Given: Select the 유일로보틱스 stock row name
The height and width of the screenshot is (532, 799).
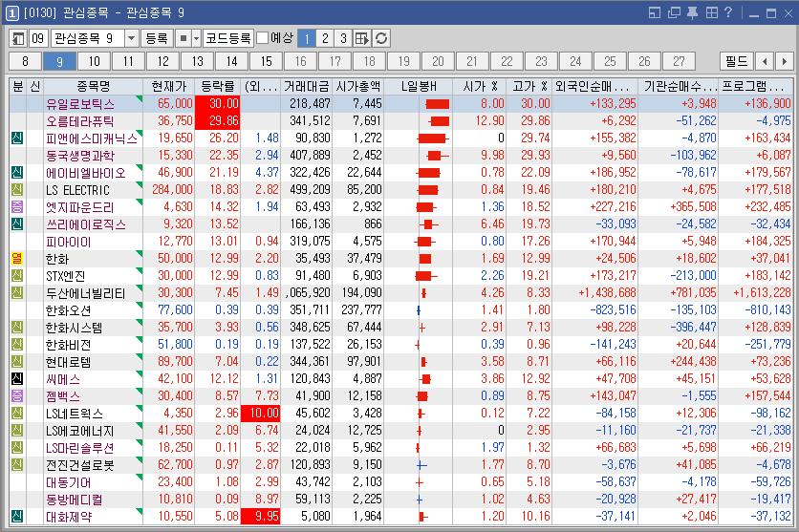Looking at the screenshot, I should (80, 104).
